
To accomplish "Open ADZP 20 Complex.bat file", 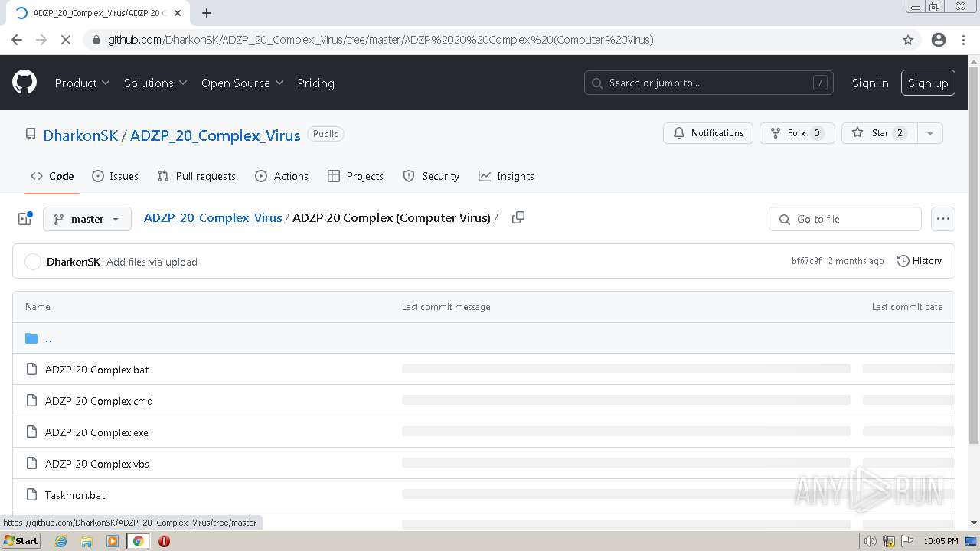I will point(97,370).
